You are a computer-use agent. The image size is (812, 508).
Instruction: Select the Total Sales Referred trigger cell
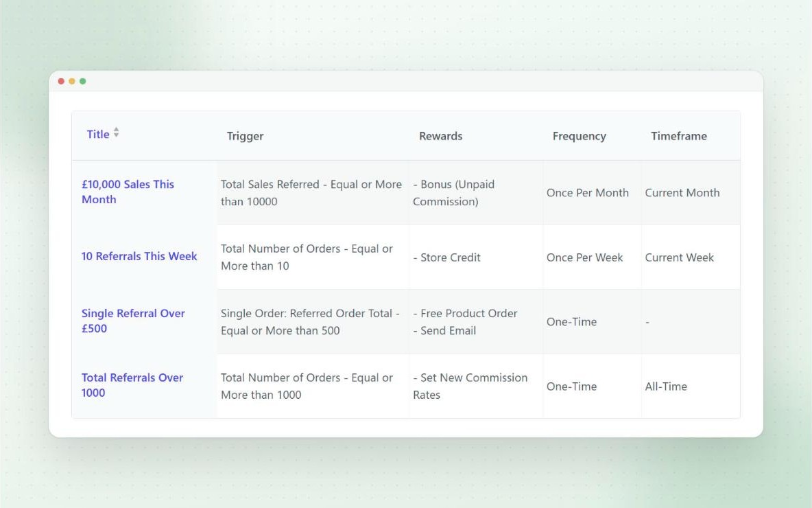click(311, 193)
